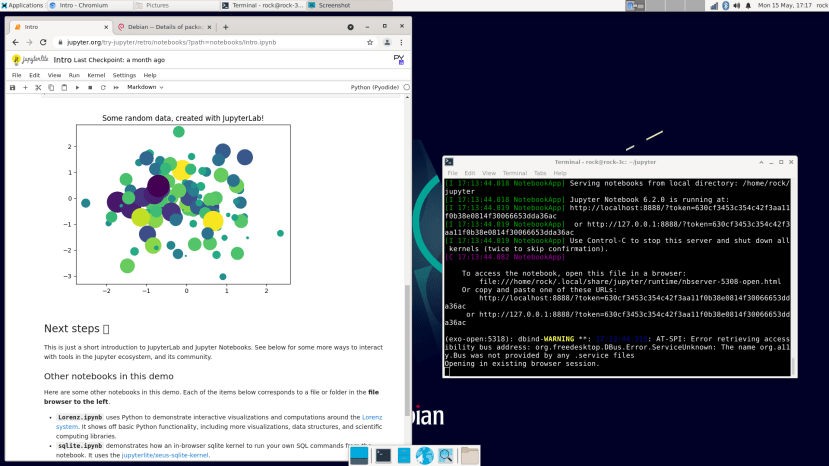Open the Terminal window View menu
Viewport: 829px width, 466px height.
pyautogui.click(x=489, y=173)
